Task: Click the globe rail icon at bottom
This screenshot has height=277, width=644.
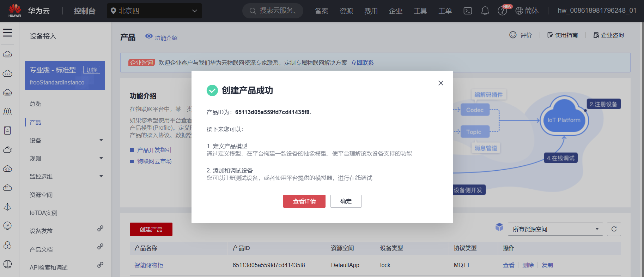Action: [7, 264]
